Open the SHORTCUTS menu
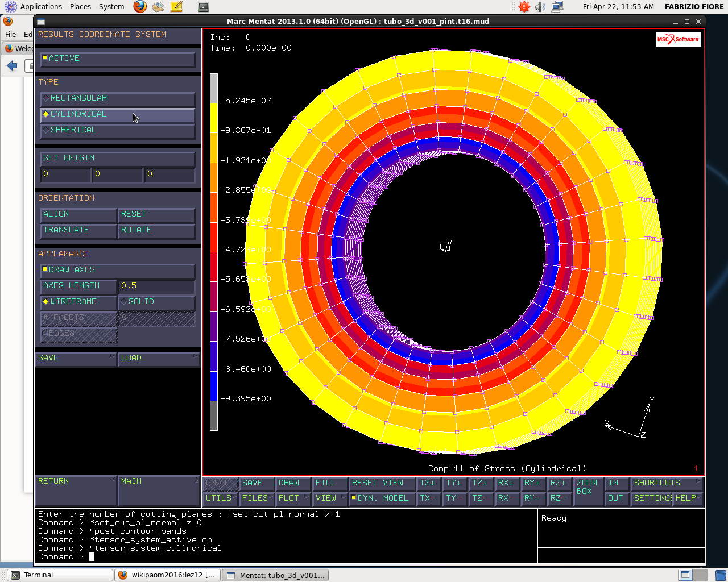Image resolution: width=728 pixels, height=582 pixels. [667, 483]
